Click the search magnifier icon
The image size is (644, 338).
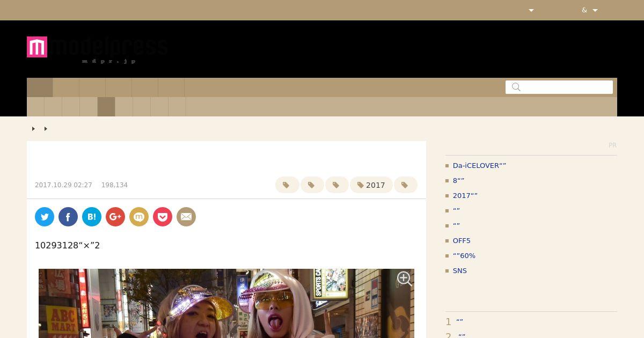516,87
